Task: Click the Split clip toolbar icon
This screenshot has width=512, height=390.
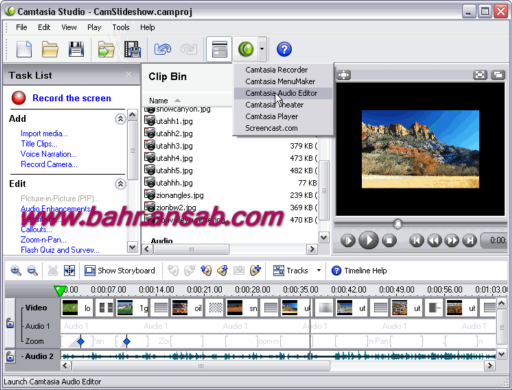Action: pyautogui.click(x=69, y=270)
